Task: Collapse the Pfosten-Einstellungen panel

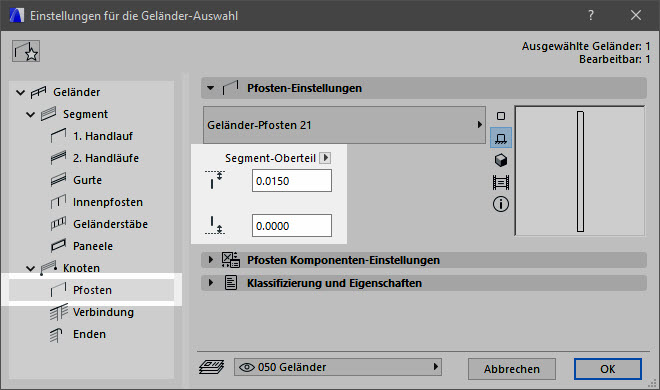Action: 210,88
